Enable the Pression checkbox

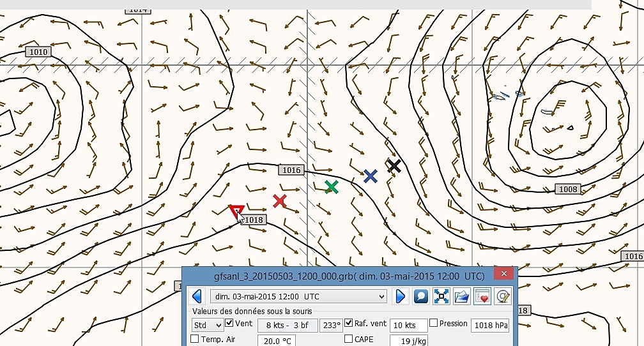433,323
